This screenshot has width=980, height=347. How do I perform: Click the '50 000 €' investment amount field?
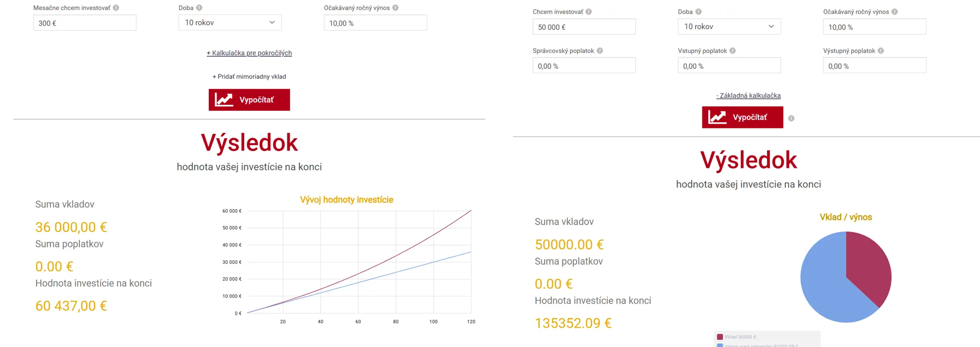click(x=584, y=27)
